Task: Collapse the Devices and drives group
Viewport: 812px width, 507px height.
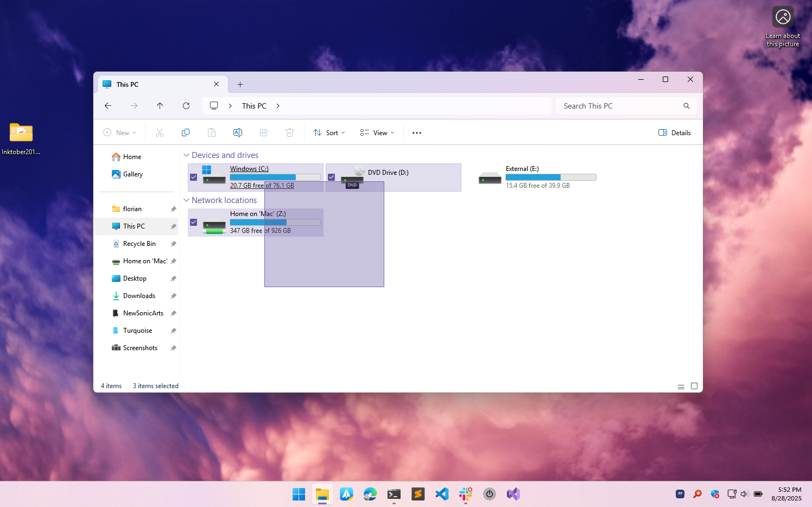Action: (x=187, y=155)
